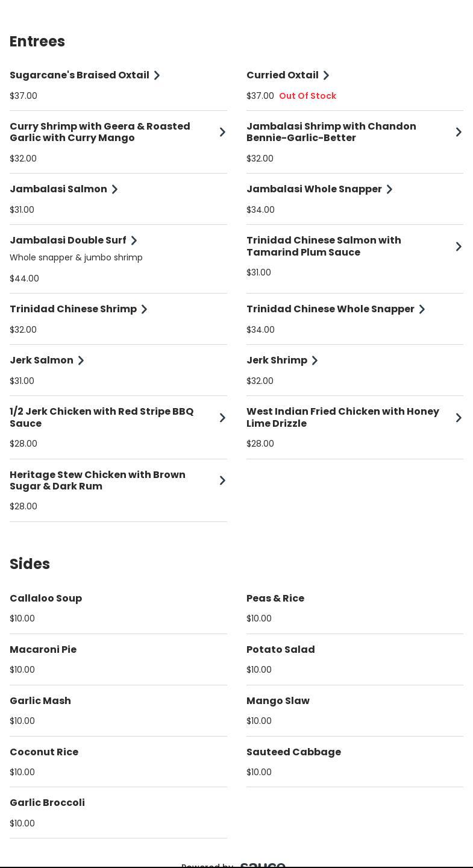Pick Sauteed Cabbage side
Screen dimensions: 473x868
pos(293,752)
